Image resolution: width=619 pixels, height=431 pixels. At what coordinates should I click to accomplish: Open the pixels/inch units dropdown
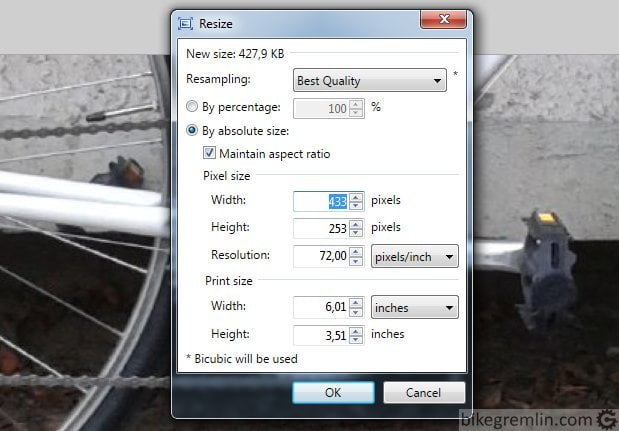415,257
